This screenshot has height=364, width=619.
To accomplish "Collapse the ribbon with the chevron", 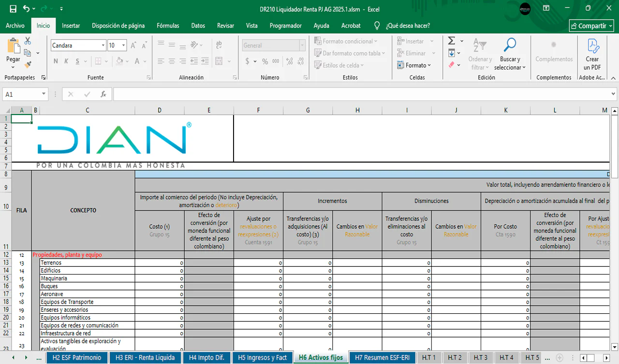I will (x=613, y=77).
